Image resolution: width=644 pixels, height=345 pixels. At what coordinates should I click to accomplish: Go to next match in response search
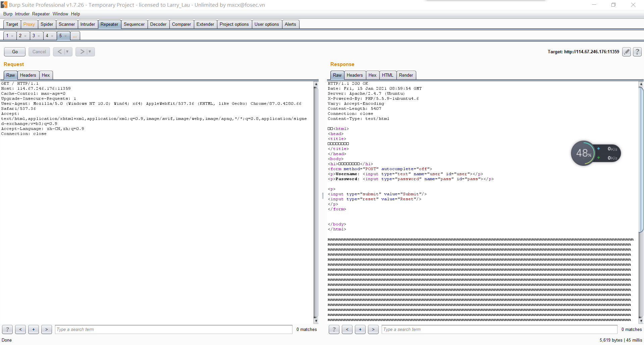pos(373,330)
